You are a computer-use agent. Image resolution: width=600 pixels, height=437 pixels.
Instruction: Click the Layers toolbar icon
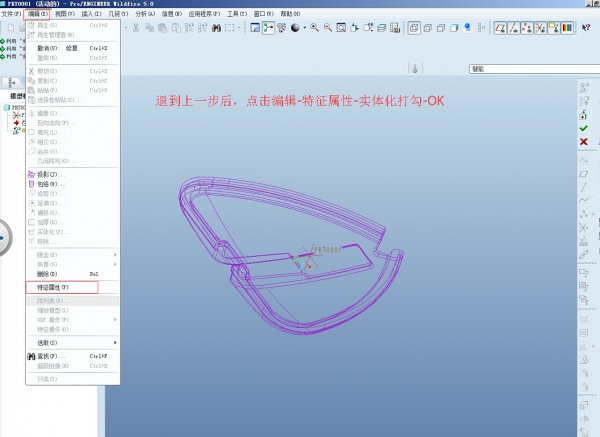(x=382, y=28)
